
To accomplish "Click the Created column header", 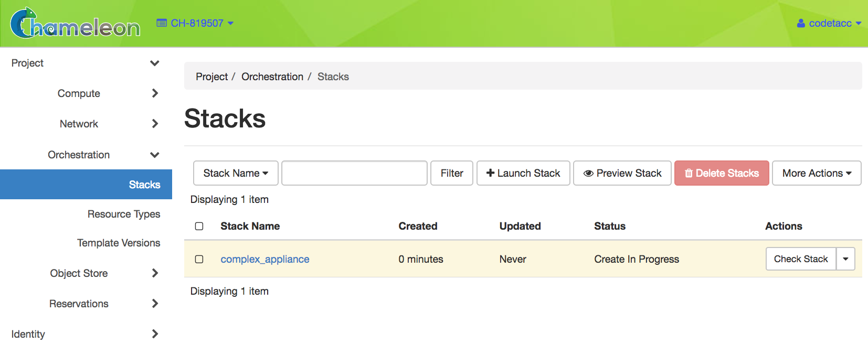I will [418, 226].
